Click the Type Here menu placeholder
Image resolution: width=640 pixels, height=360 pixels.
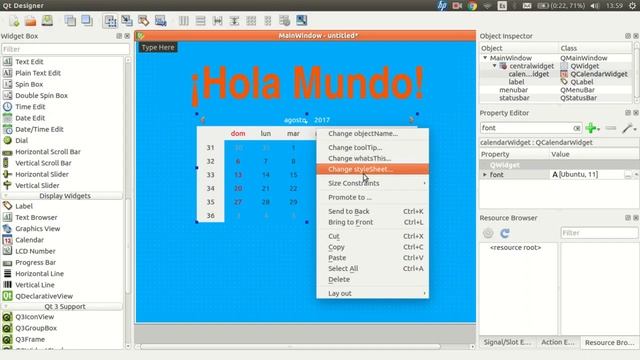158,47
